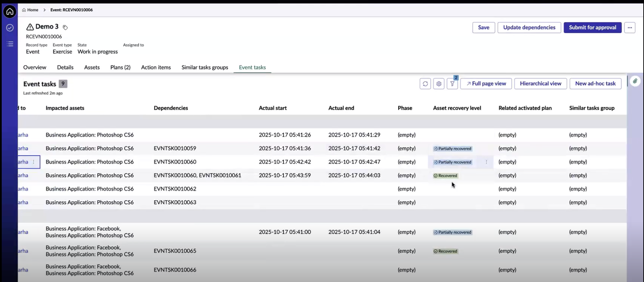Click dependency EVNTSK0010065 cell

coord(175,251)
